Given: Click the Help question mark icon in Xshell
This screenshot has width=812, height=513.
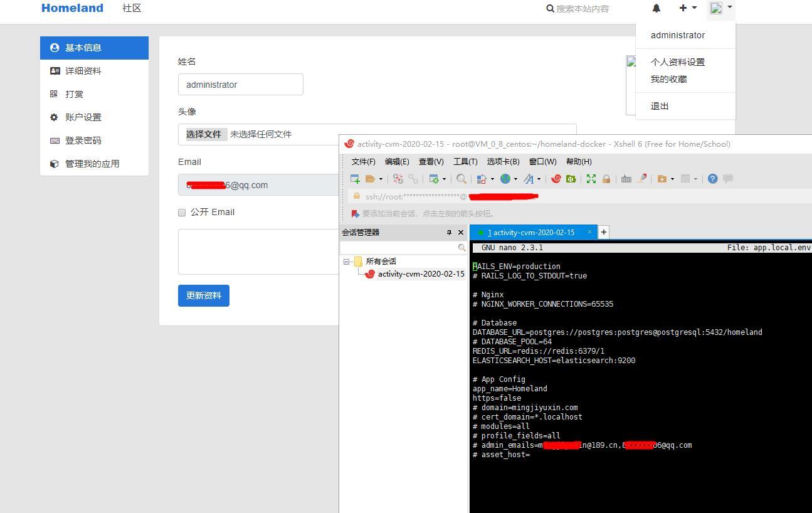Looking at the screenshot, I should (712, 179).
